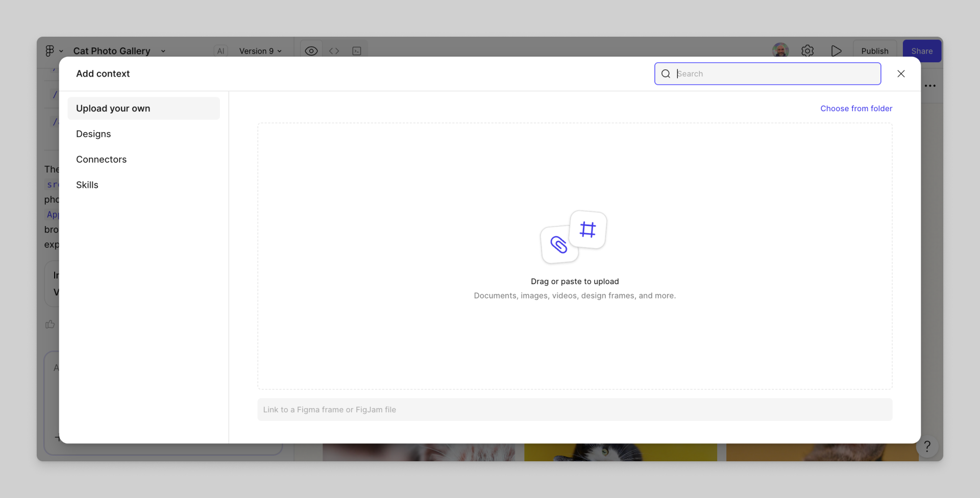Switch to code view brackets icon
The height and width of the screenshot is (498, 980).
point(334,51)
